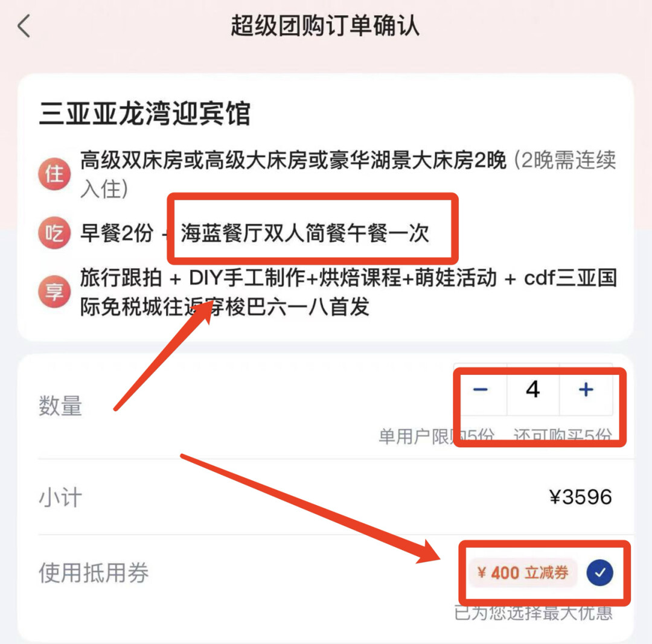The width and height of the screenshot is (652, 644).
Task: Tap the red 吃 dining icon
Action: click(x=54, y=232)
